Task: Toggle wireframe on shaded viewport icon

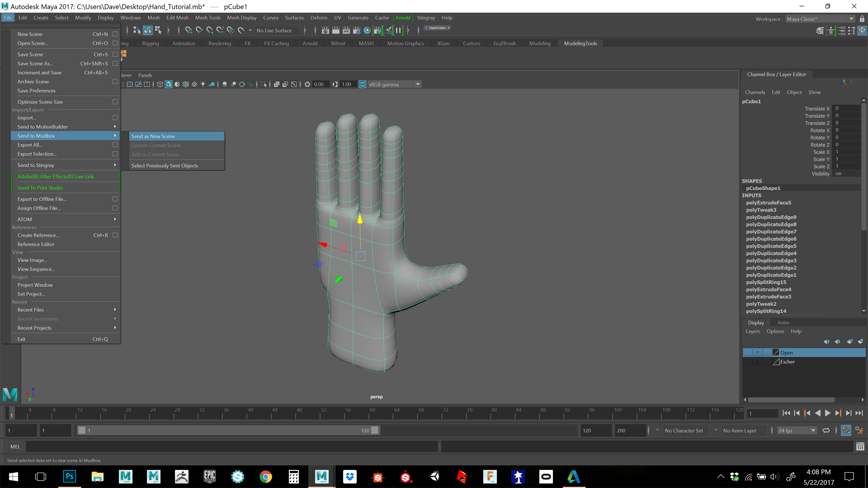Action: (185, 84)
